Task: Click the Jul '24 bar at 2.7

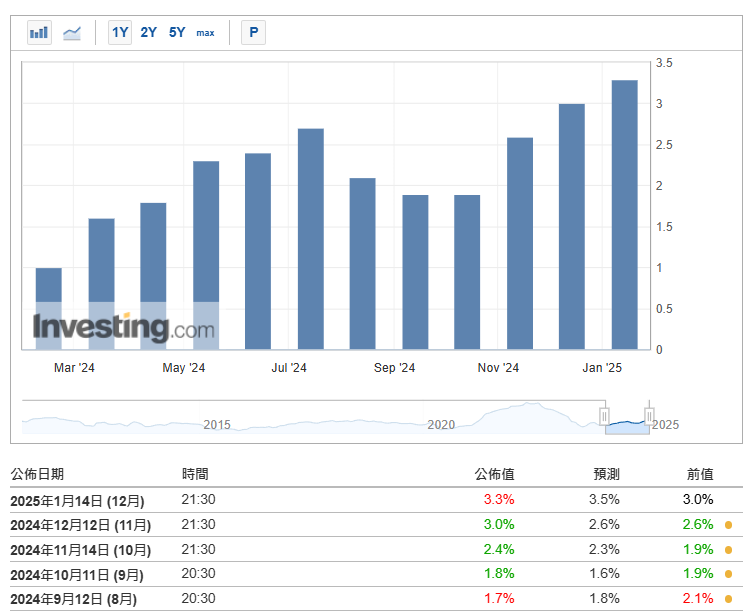Action: 310,239
